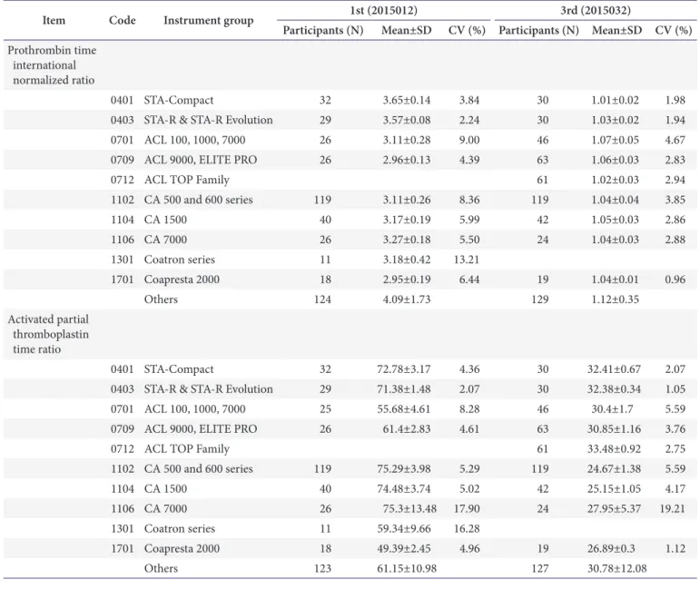Click the CV value 8.36

[x=469, y=200]
